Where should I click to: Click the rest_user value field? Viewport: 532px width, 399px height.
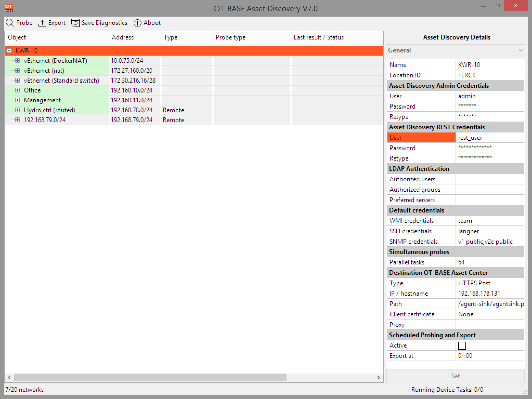pos(490,137)
